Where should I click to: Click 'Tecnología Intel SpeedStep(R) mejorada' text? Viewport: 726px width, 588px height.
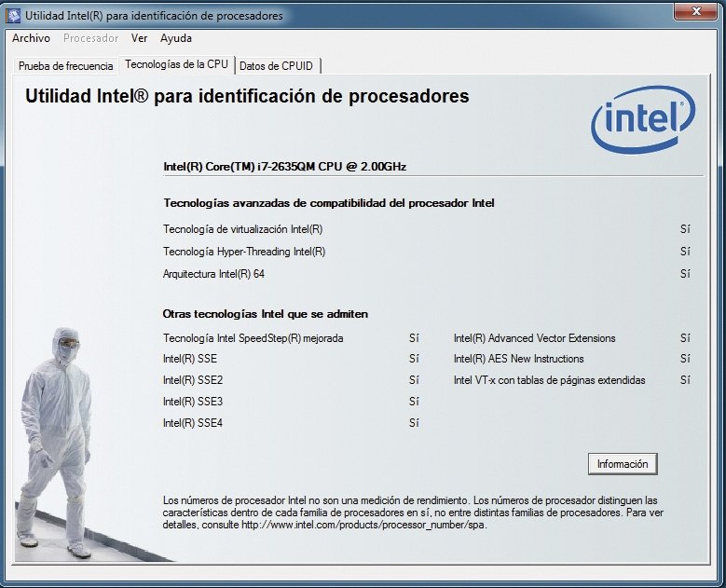click(x=253, y=338)
